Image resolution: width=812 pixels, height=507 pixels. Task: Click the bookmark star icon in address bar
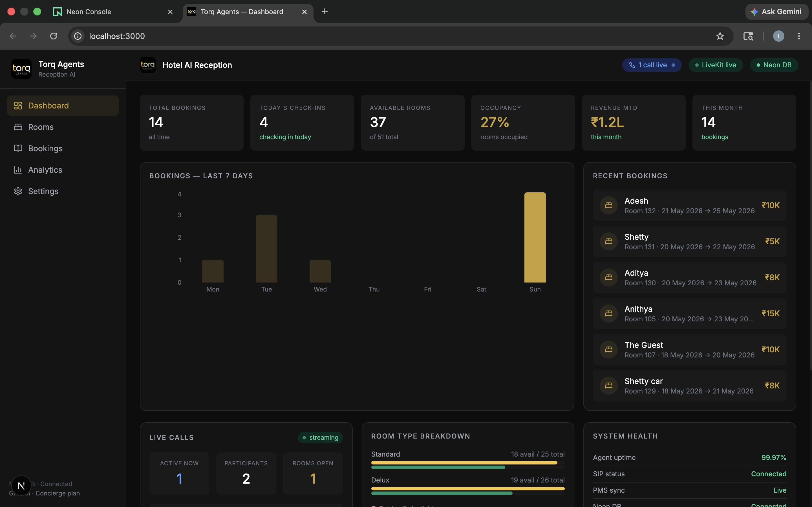tap(720, 36)
